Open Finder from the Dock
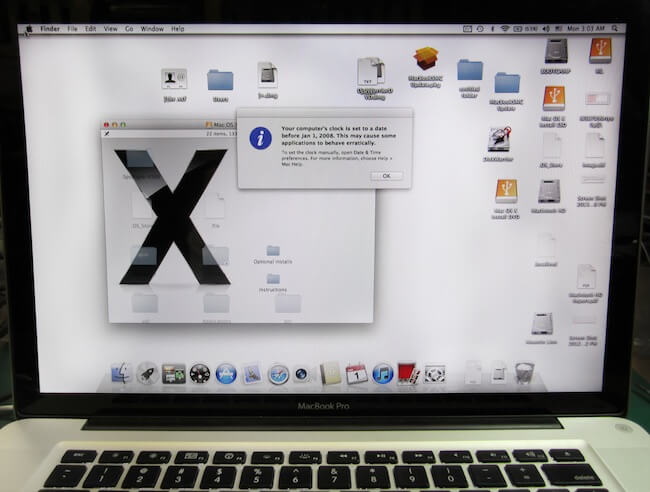The width and height of the screenshot is (650, 492). coord(121,373)
